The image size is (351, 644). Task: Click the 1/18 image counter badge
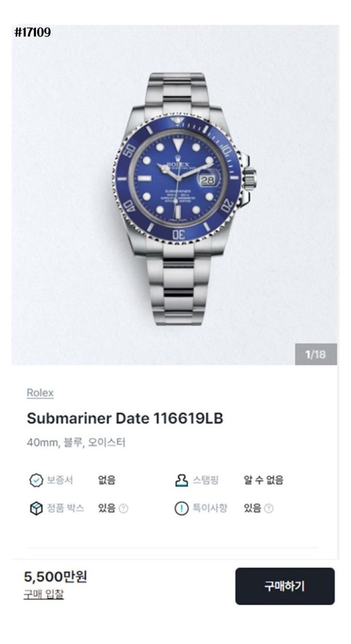coord(315,355)
